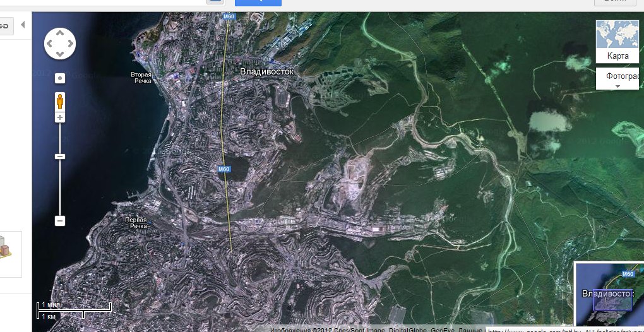Click the Вторая Речка map label
The image size is (644, 332).
141,78
